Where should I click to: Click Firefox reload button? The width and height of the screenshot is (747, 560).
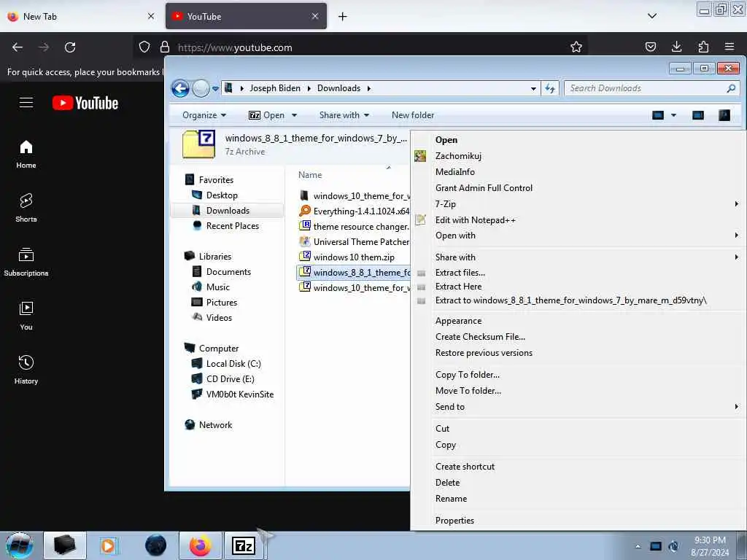coord(70,47)
